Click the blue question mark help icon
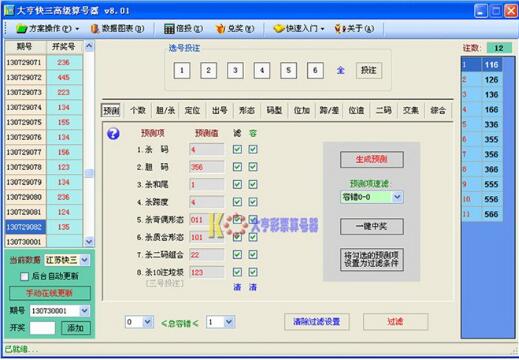The width and height of the screenshot is (519, 360). tap(113, 134)
